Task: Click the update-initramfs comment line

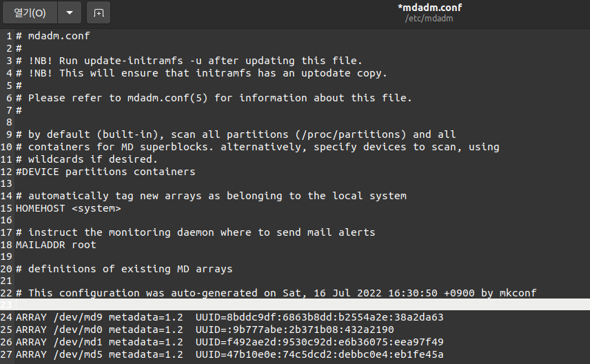Action: point(189,61)
